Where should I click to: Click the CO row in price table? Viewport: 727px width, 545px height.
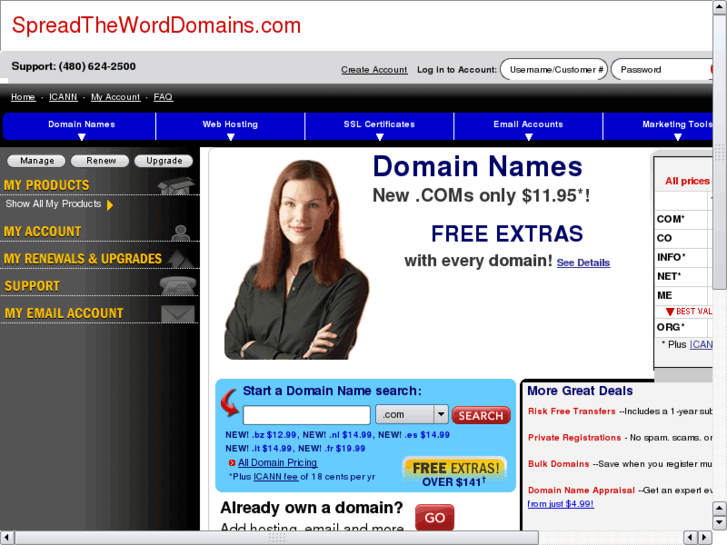tap(684, 238)
